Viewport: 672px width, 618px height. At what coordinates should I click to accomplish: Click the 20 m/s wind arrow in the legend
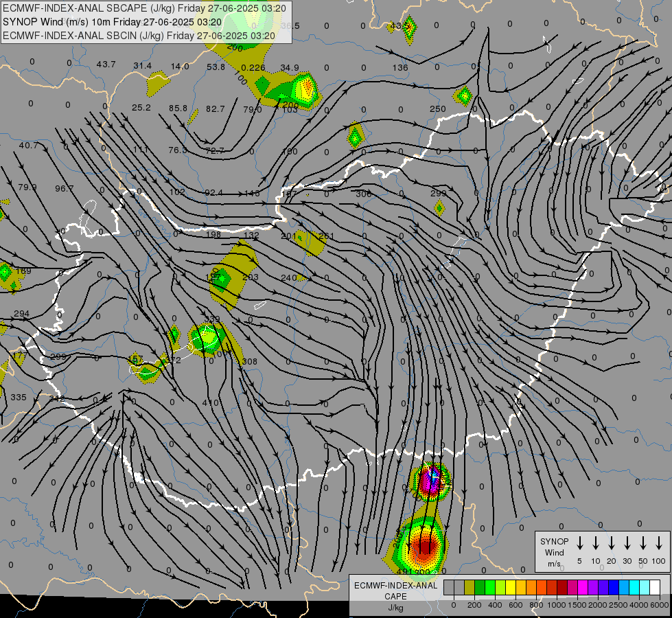pyautogui.click(x=612, y=542)
